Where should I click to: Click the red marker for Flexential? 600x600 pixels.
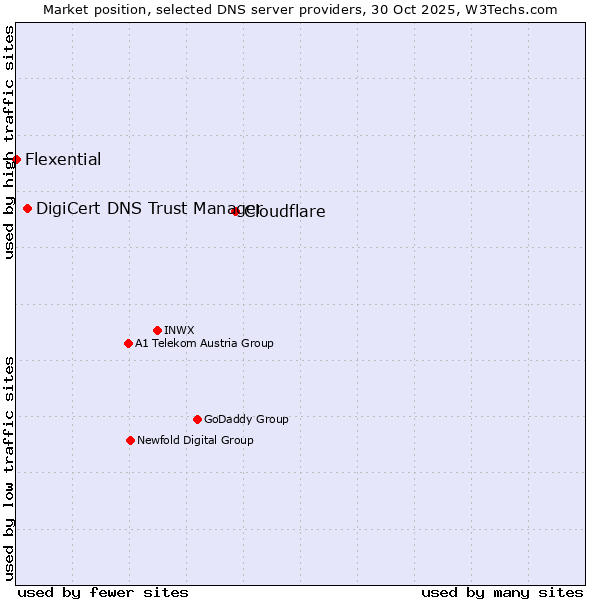click(x=16, y=159)
